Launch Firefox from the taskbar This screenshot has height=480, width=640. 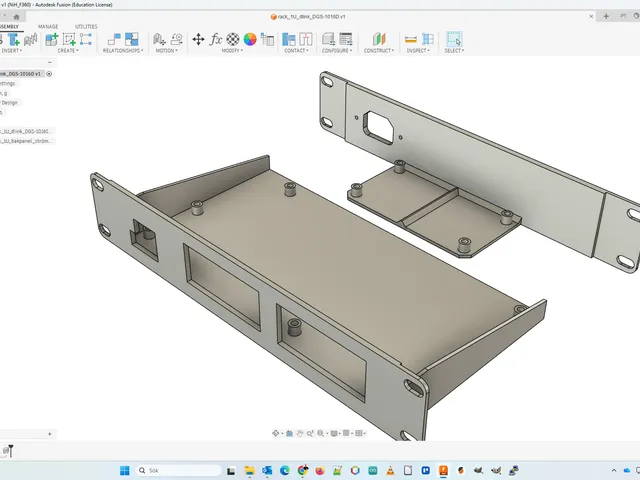coord(320,471)
